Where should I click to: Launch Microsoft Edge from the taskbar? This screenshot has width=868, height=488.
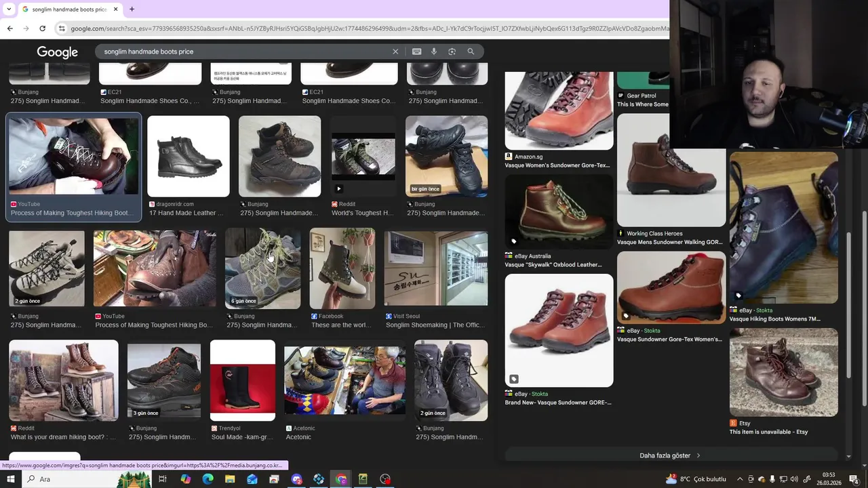tap(208, 479)
